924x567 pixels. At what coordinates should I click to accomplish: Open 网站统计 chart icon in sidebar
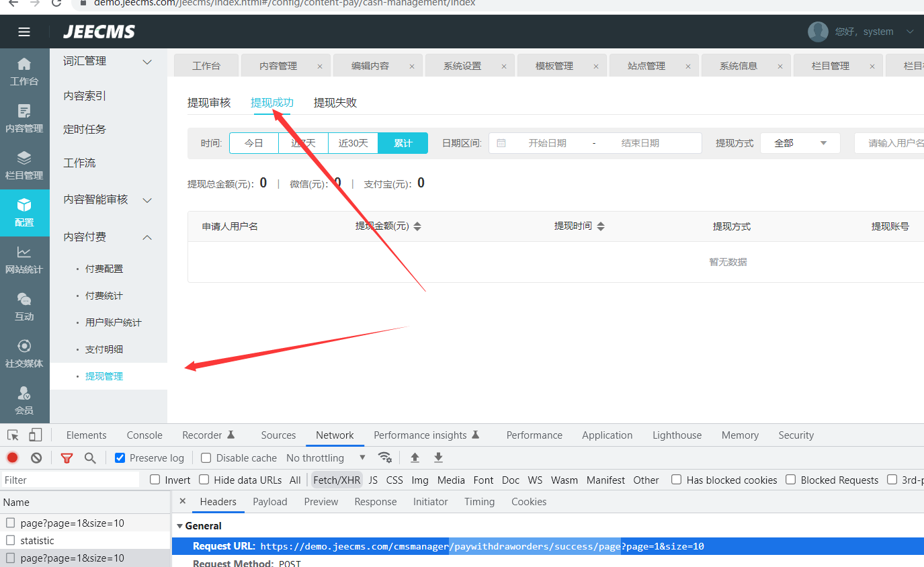coord(24,259)
